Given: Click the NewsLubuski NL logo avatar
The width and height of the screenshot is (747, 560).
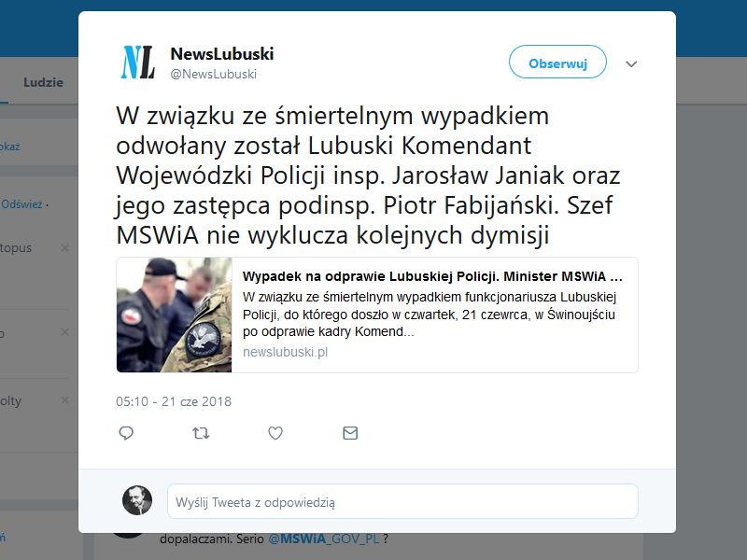Looking at the screenshot, I should (137, 63).
